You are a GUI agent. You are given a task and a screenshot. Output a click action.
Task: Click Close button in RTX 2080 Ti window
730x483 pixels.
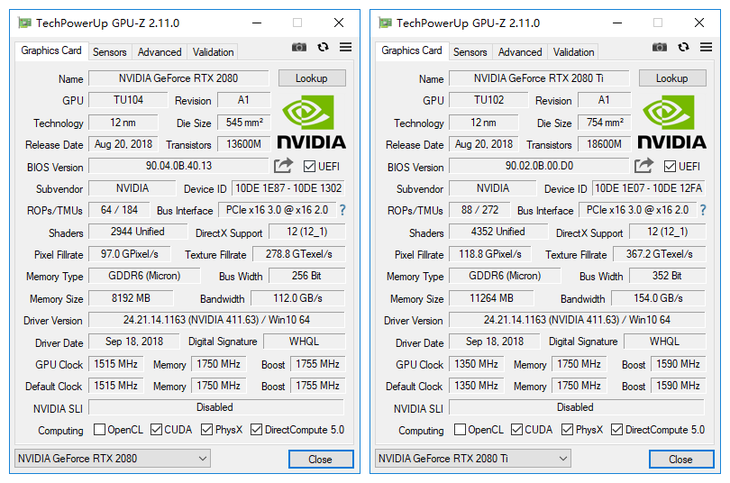(x=681, y=459)
